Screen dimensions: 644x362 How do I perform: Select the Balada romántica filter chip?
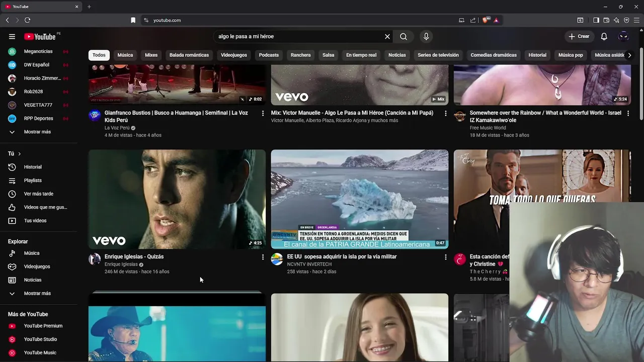pyautogui.click(x=189, y=55)
